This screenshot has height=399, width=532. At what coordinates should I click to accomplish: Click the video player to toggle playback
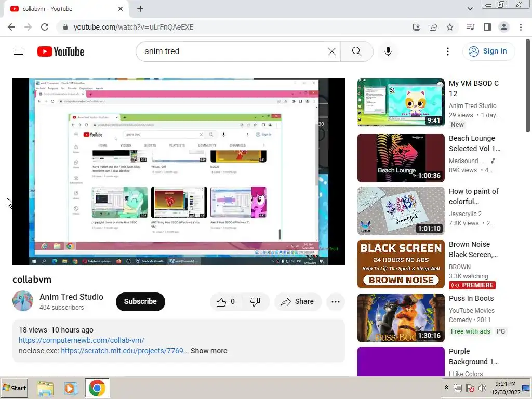point(179,172)
